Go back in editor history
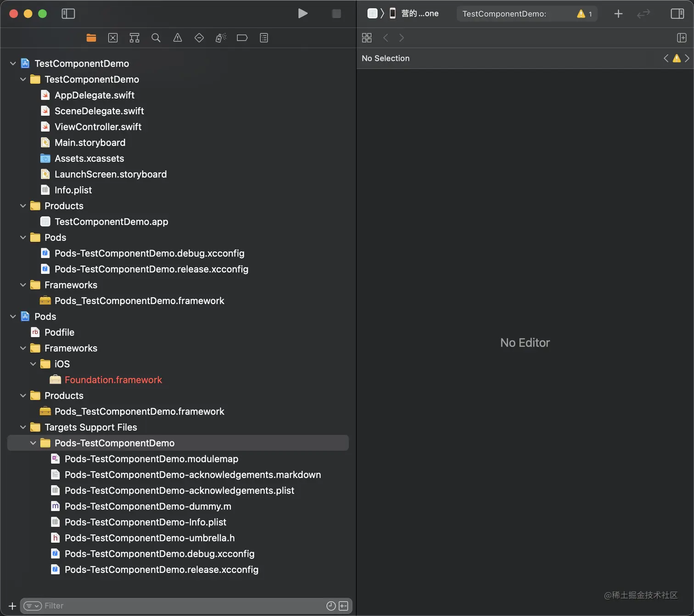This screenshot has height=616, width=694. pyautogui.click(x=386, y=38)
